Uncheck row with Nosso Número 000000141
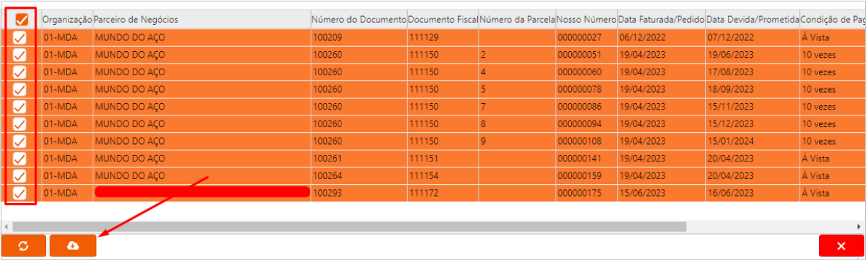Screen dimensions: 868x266 tap(20, 159)
